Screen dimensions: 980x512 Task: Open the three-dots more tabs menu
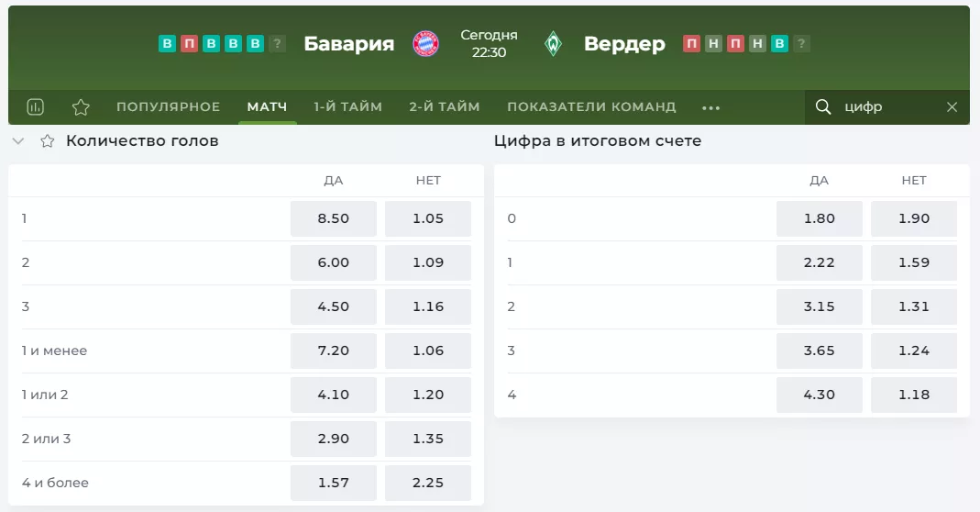(x=710, y=107)
